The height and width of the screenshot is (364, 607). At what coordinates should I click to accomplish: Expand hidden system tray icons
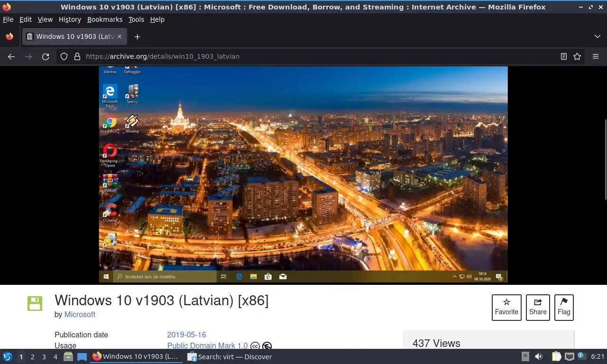coord(525,356)
